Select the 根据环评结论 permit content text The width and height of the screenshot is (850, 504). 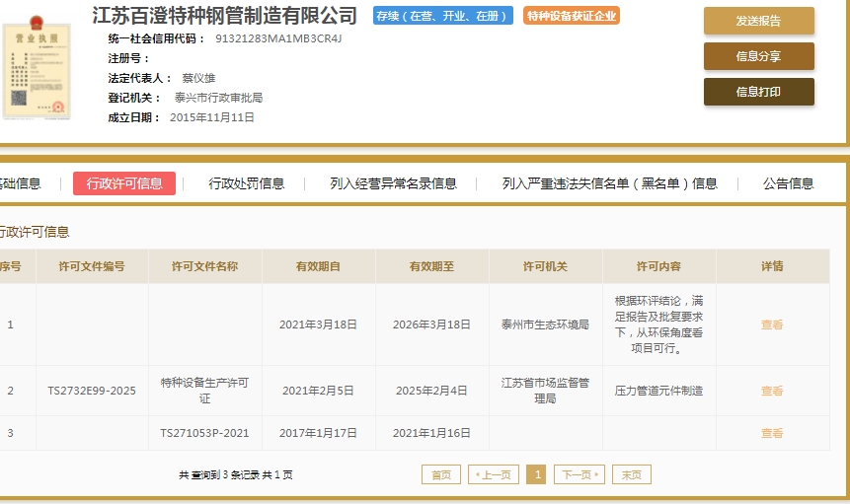[658, 324]
